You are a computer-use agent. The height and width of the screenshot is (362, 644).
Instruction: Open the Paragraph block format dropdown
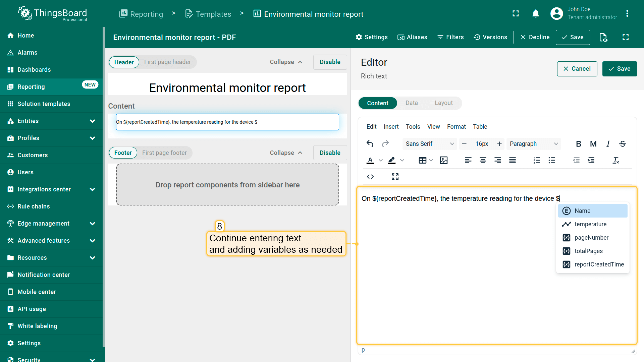click(534, 144)
